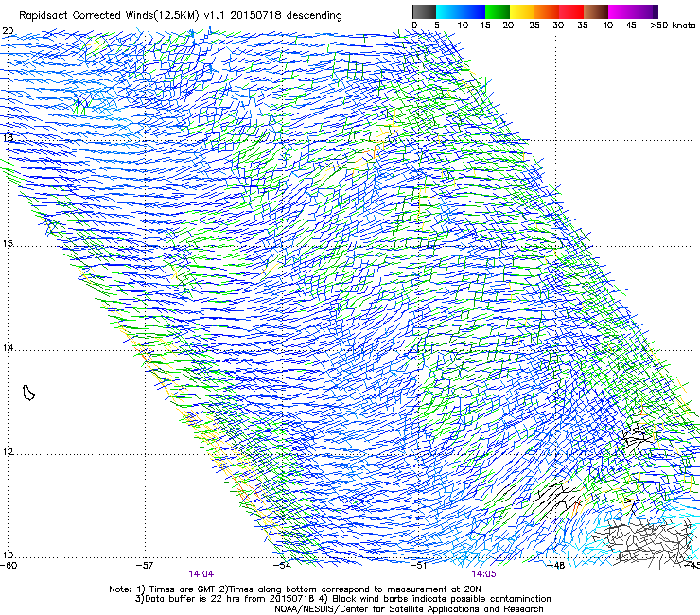
Task: Click the -48 longitude axis label
Action: point(556,566)
